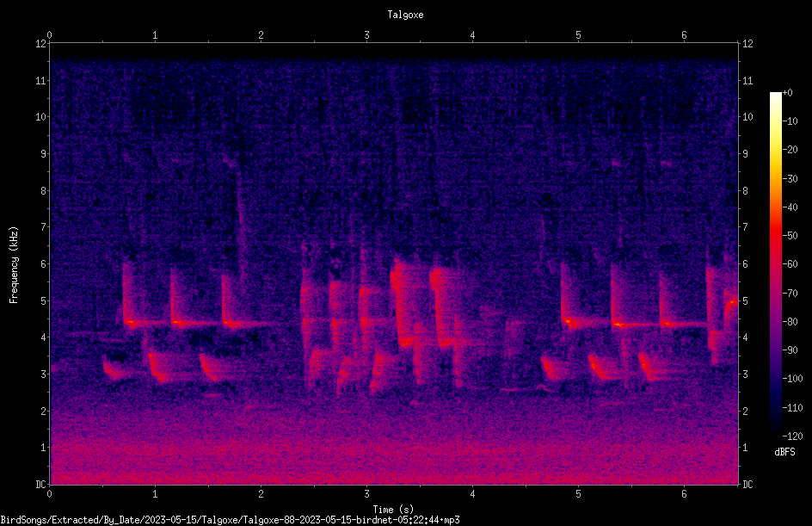Click the +0 label on colorbar
The height and width of the screenshot is (526, 812).
point(787,93)
